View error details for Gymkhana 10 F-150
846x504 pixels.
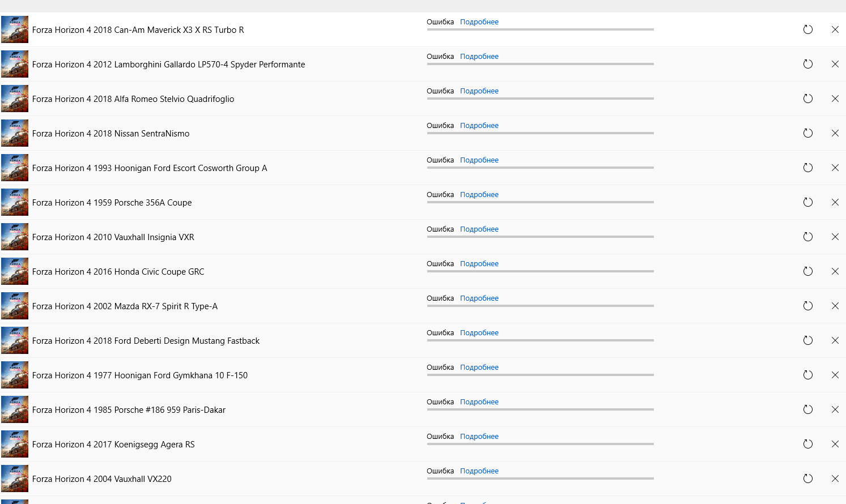click(x=479, y=368)
